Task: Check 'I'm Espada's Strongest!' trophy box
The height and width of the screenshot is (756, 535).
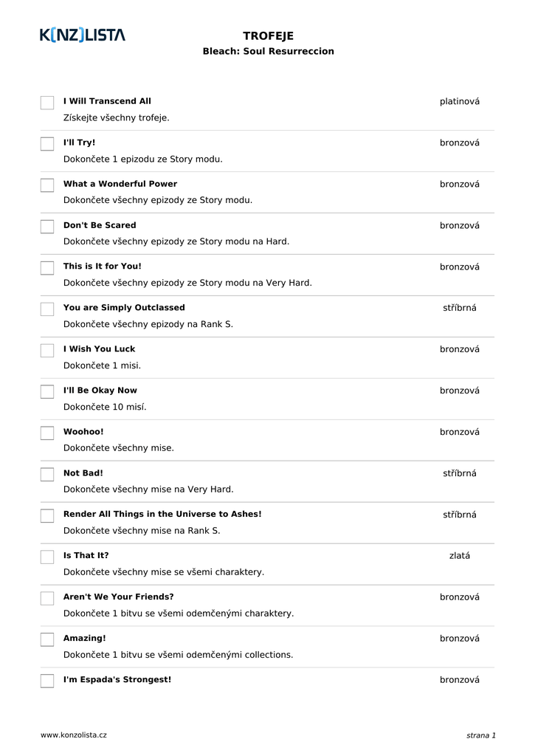Action: 47,681
